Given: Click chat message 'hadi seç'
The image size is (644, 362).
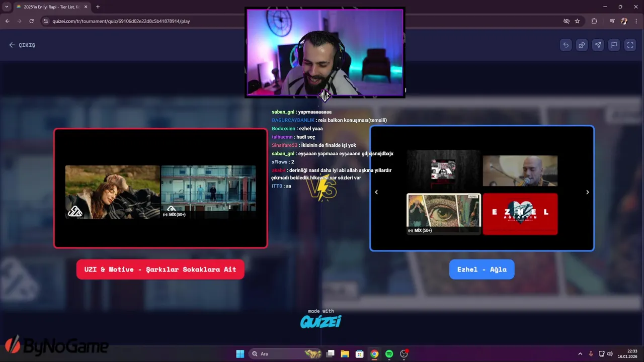Looking at the screenshot, I should (306, 137).
